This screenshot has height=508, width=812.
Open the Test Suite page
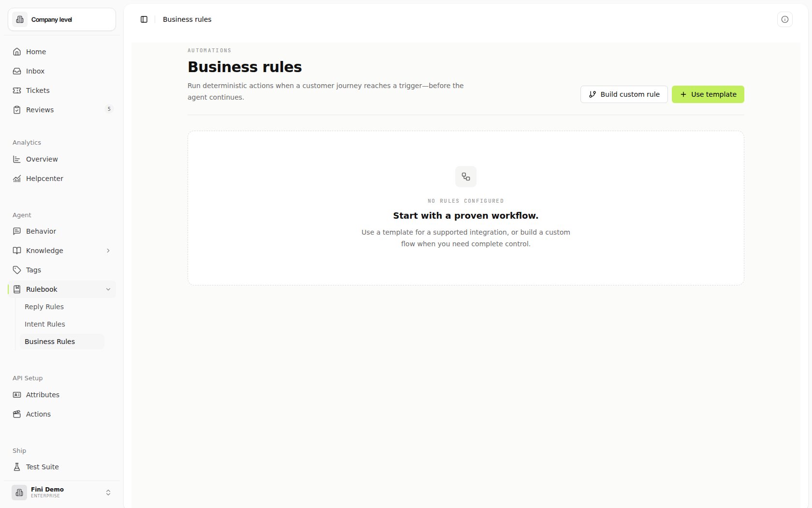62,467
